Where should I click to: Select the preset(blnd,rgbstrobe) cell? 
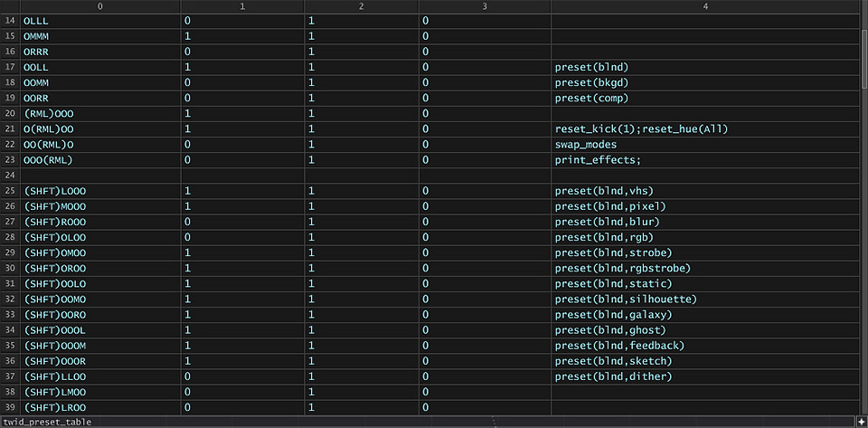pyautogui.click(x=705, y=269)
